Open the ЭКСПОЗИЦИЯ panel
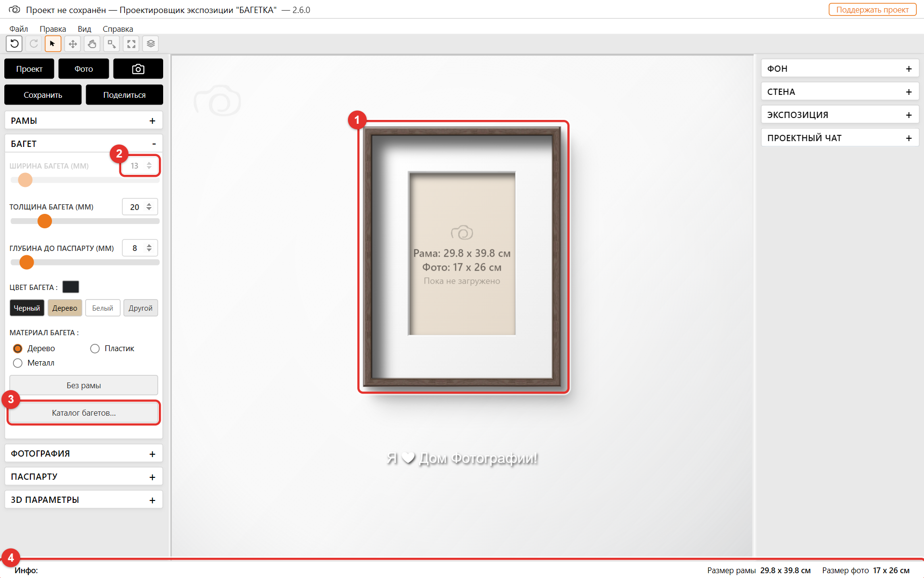924x578 pixels. click(x=840, y=115)
